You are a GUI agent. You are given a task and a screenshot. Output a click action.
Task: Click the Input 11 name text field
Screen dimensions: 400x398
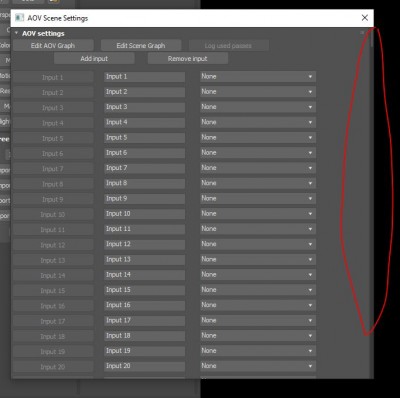(x=144, y=229)
